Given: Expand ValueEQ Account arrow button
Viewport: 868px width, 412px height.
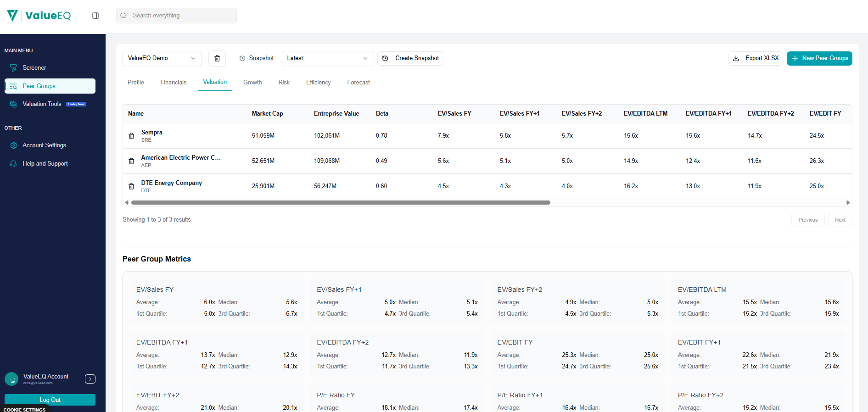Looking at the screenshot, I should [90, 379].
